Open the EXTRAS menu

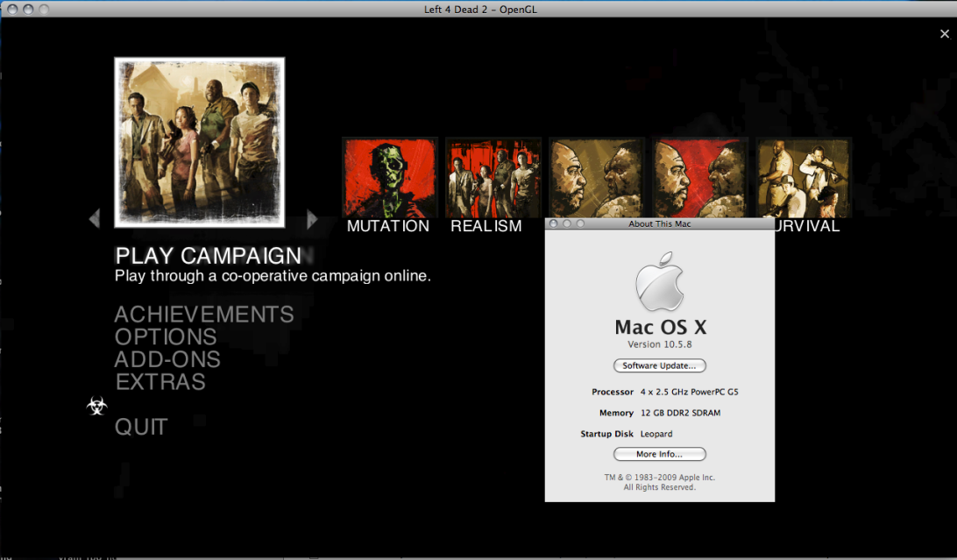[x=160, y=382]
